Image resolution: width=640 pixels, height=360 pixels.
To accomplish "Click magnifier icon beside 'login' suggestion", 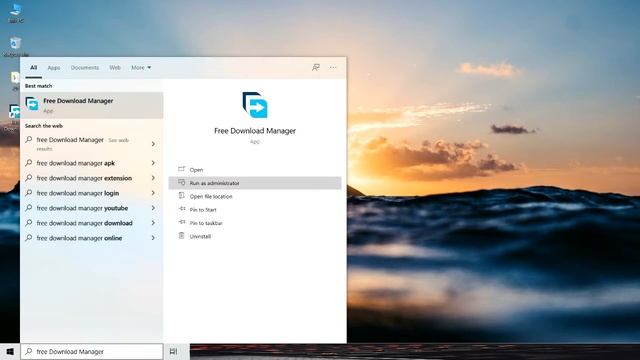I will 29,193.
